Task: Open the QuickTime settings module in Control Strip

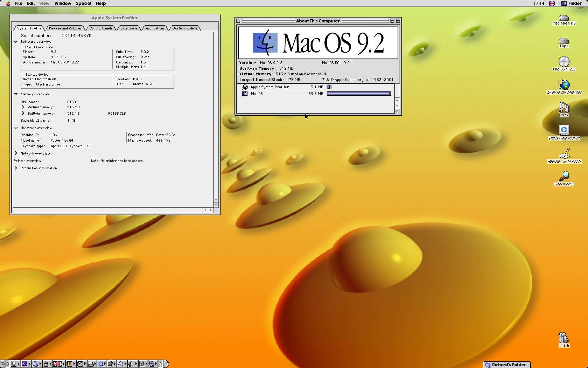Action: point(102,364)
